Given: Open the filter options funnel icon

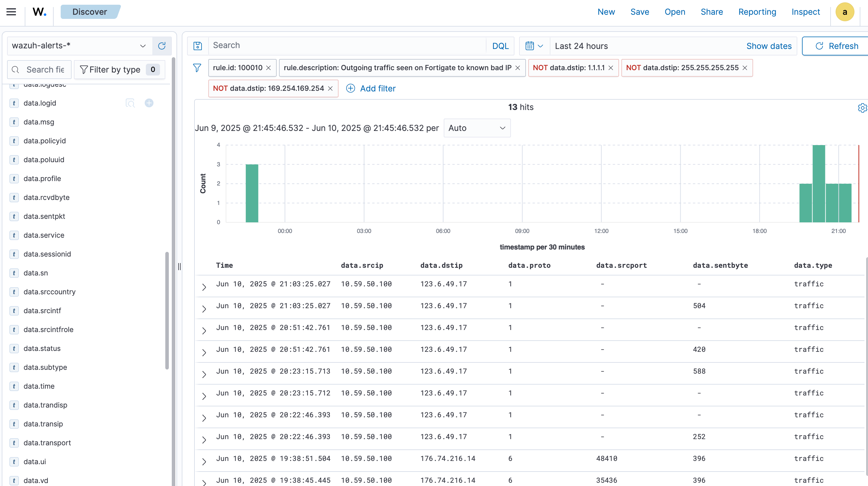Looking at the screenshot, I should [x=197, y=68].
